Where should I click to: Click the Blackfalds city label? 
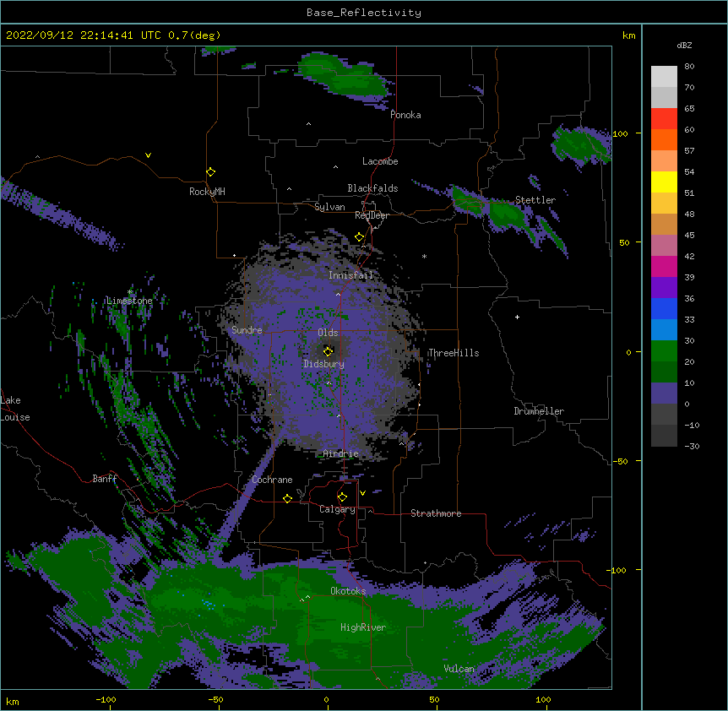[x=372, y=188]
